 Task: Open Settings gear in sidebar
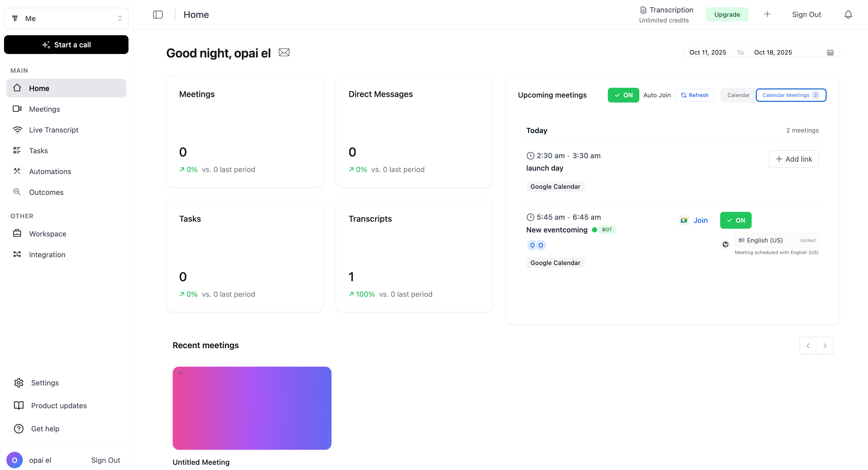[x=19, y=383]
